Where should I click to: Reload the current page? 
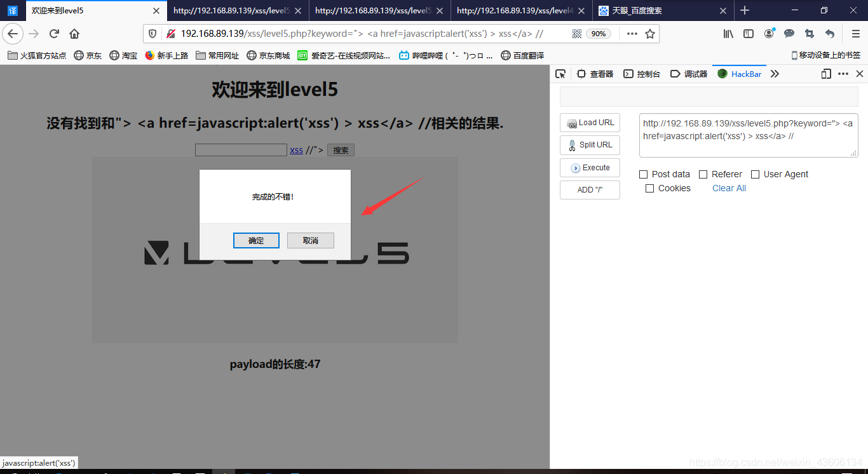click(55, 34)
